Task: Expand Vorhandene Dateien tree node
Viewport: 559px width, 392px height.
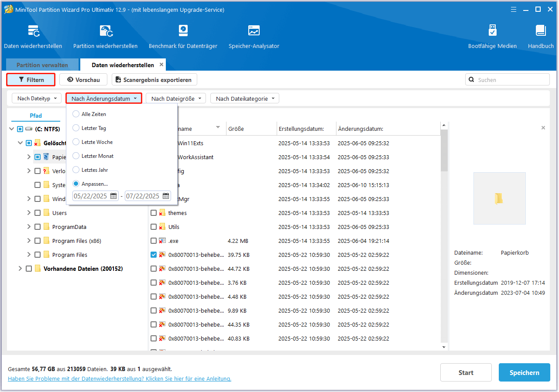Action: 20,269
